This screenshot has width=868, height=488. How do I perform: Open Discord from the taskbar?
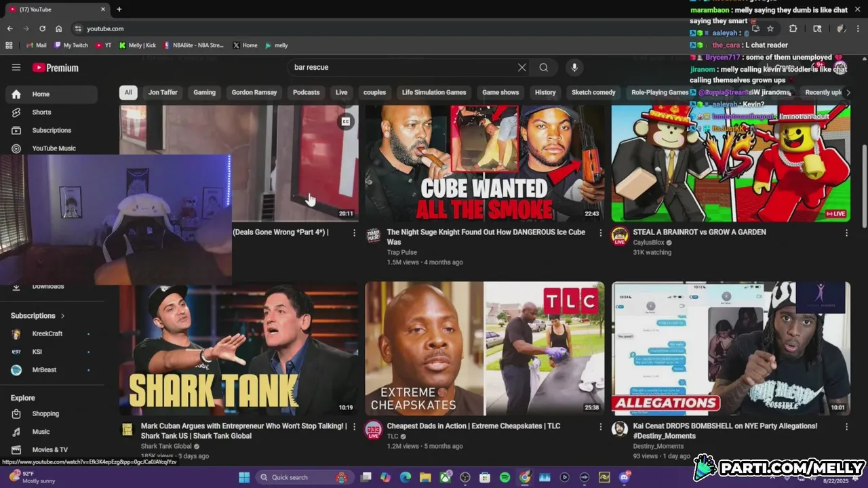624,477
